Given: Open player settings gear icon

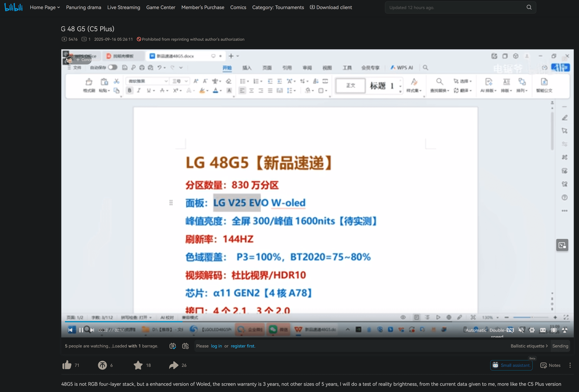Looking at the screenshot, I should pyautogui.click(x=532, y=330).
